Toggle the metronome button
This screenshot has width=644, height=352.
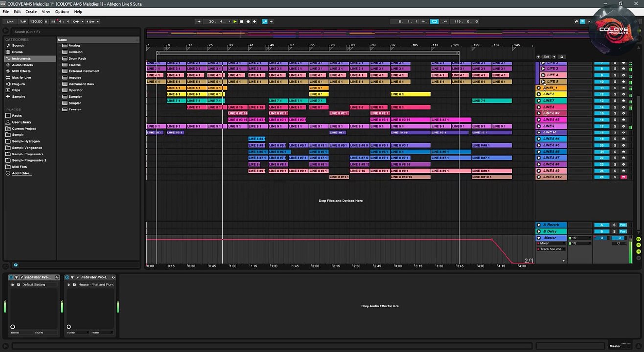click(x=75, y=22)
